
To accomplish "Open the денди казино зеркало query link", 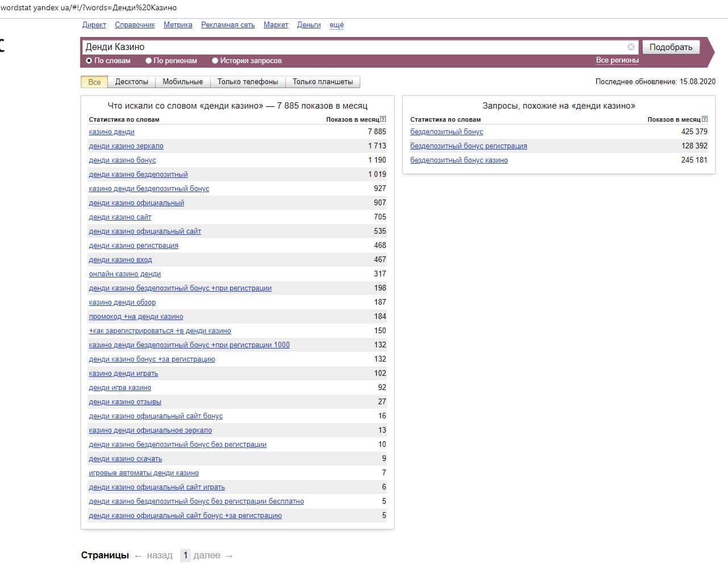I will (126, 146).
